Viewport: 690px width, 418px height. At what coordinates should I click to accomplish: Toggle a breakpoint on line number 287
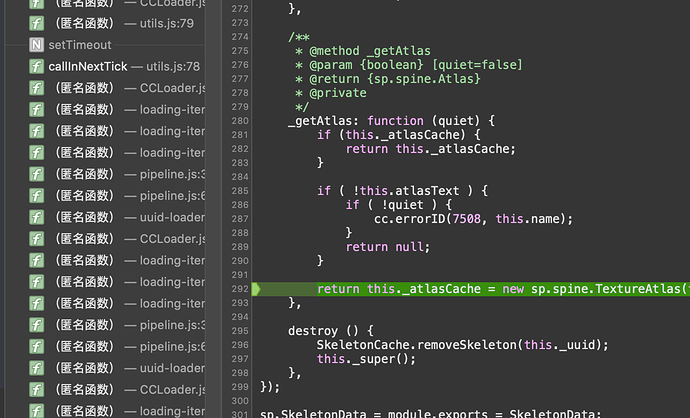click(x=240, y=219)
